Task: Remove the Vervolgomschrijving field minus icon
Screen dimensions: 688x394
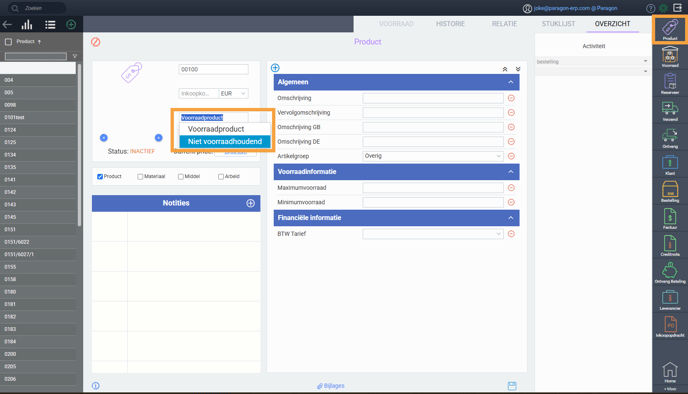Action: 511,113
